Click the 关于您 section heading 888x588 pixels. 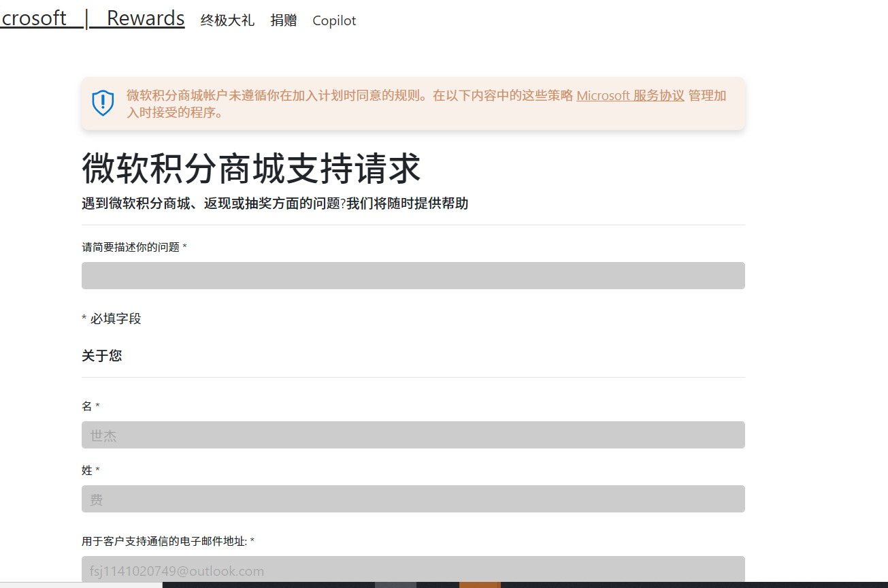point(102,356)
